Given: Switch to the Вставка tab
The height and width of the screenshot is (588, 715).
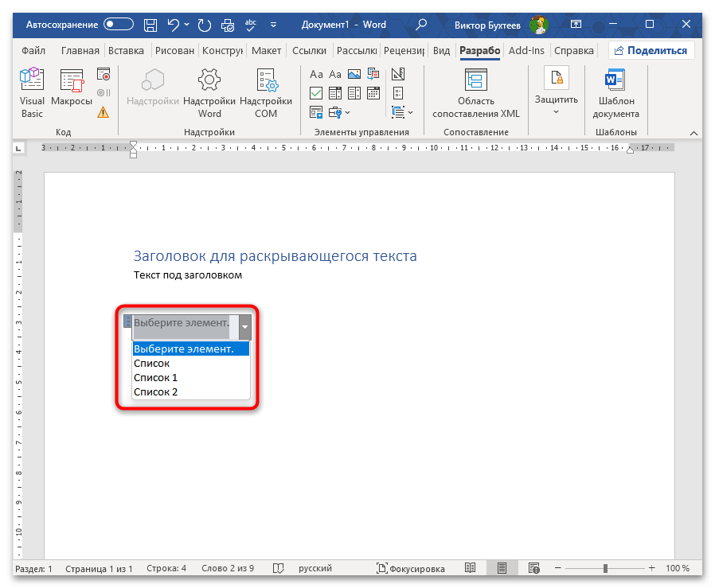Looking at the screenshot, I should 126,50.
